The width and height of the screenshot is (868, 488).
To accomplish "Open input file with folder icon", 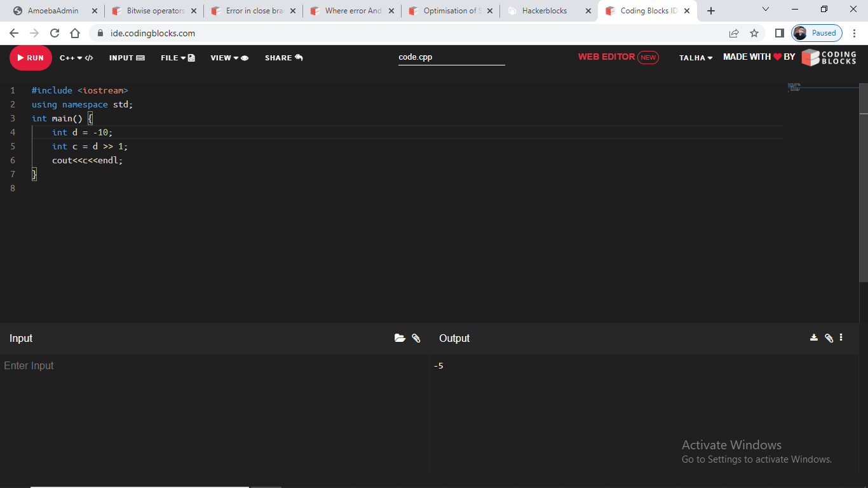I will [x=400, y=338].
